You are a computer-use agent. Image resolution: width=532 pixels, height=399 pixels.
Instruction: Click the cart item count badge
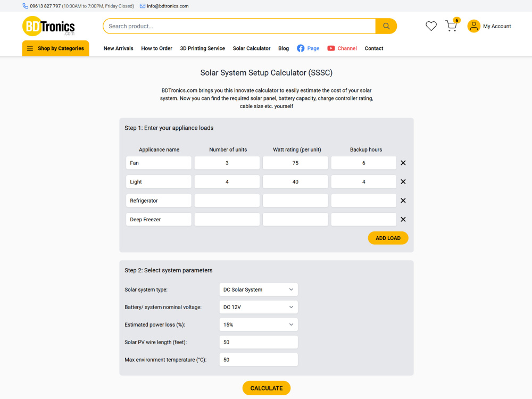pos(457,20)
